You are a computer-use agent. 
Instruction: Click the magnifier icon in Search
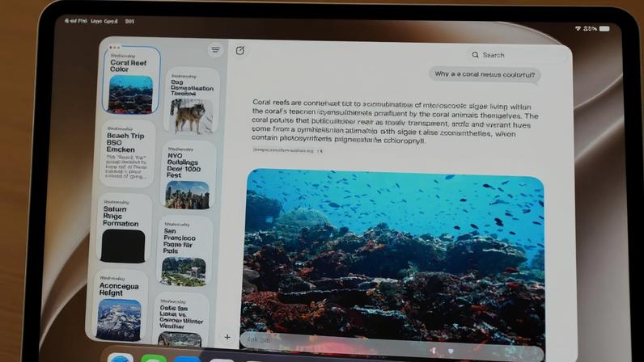pyautogui.click(x=475, y=55)
